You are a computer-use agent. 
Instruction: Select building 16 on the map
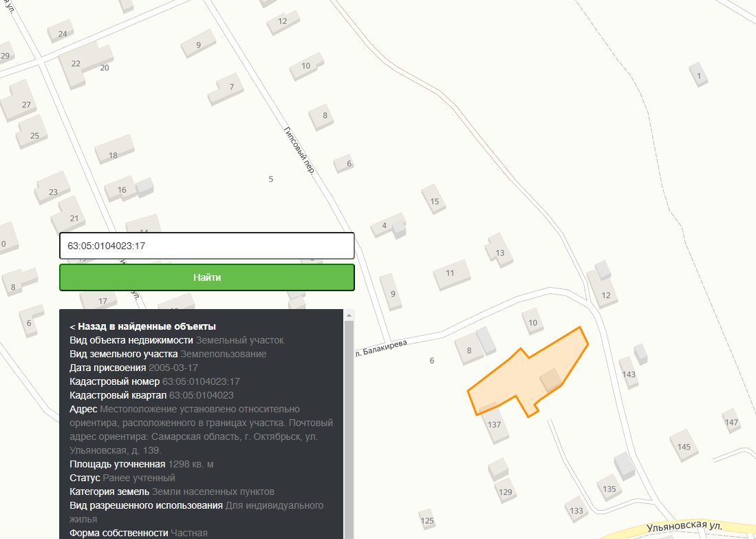click(120, 189)
